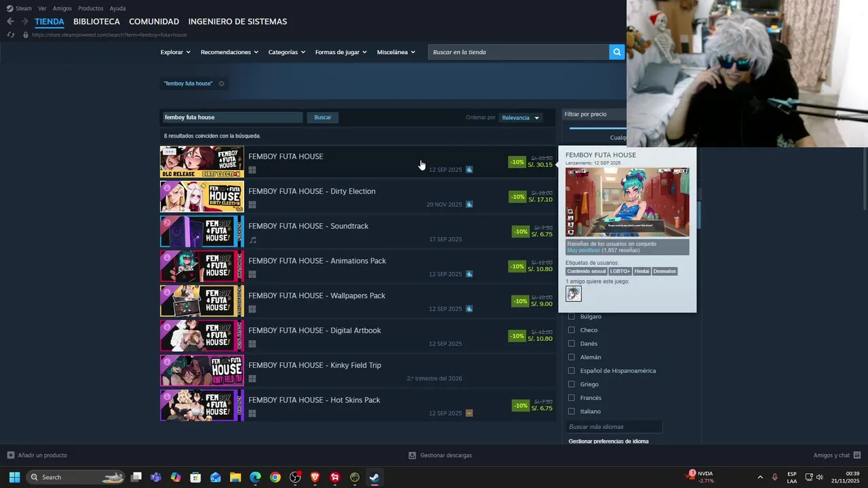Open the Gestionar descargas downloads icon
868x488 pixels.
coord(412,455)
